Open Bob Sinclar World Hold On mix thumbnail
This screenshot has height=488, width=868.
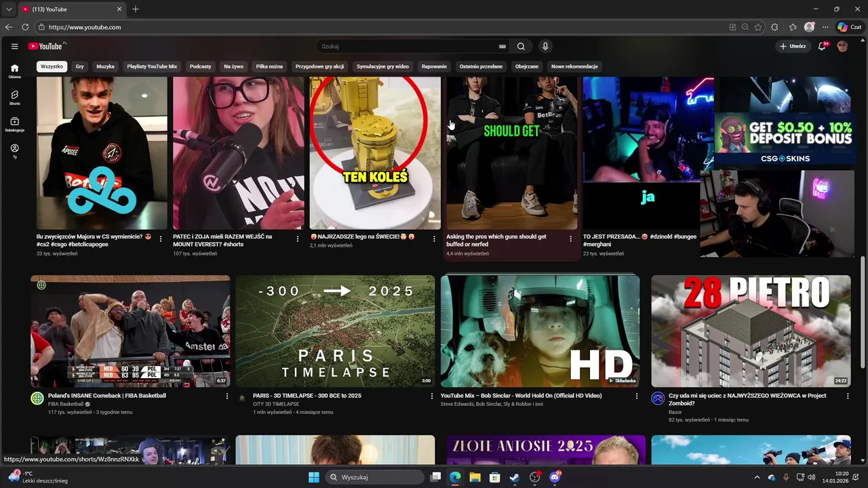[x=540, y=331]
